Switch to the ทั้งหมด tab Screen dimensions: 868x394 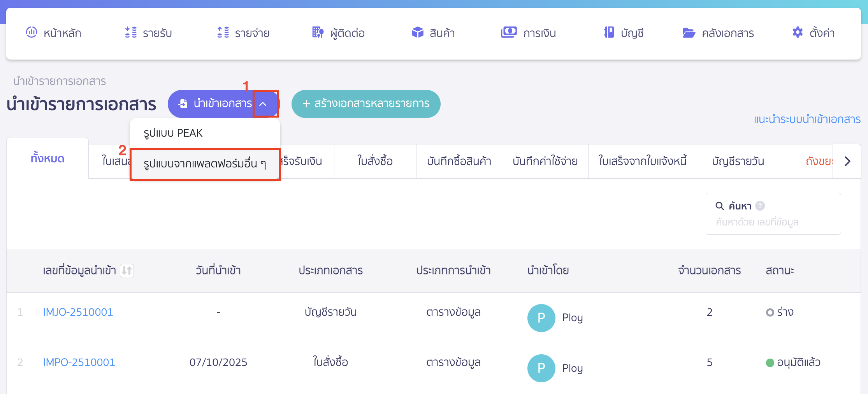[47, 158]
